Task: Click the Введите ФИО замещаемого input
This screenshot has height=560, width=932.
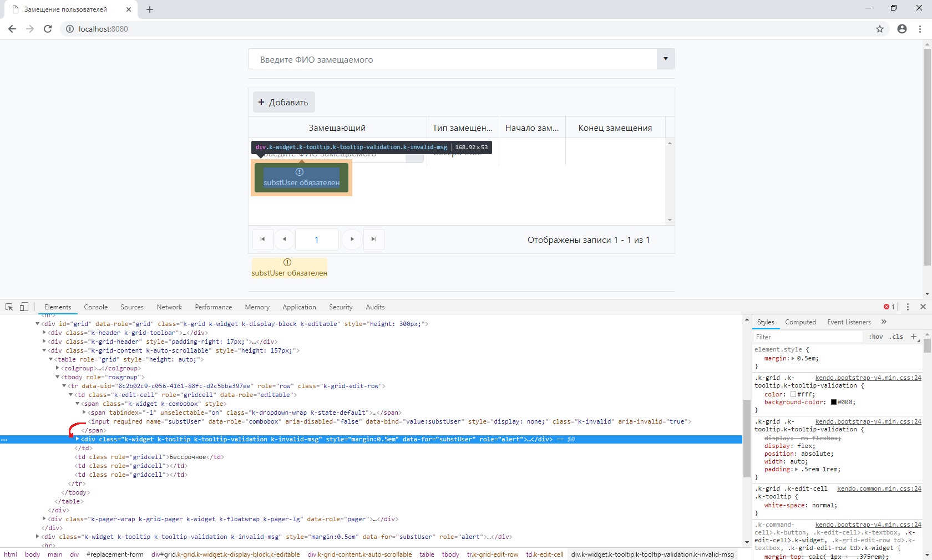Action: [453, 59]
